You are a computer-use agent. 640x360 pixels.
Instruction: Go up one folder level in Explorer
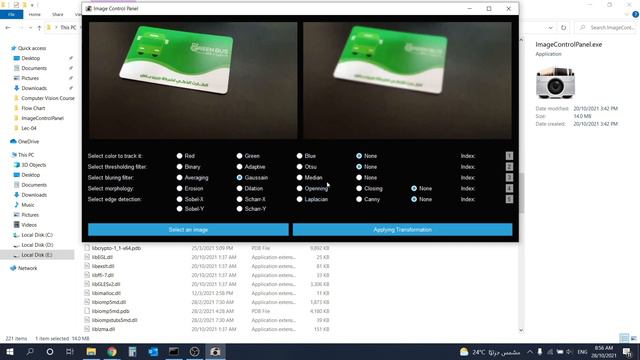tap(39, 27)
